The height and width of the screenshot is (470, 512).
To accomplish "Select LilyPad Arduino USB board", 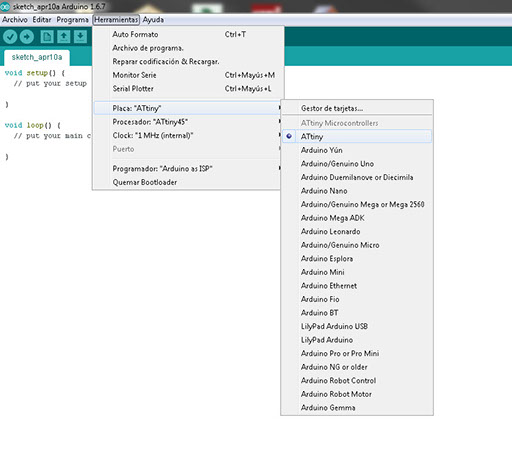I will [x=356, y=326].
